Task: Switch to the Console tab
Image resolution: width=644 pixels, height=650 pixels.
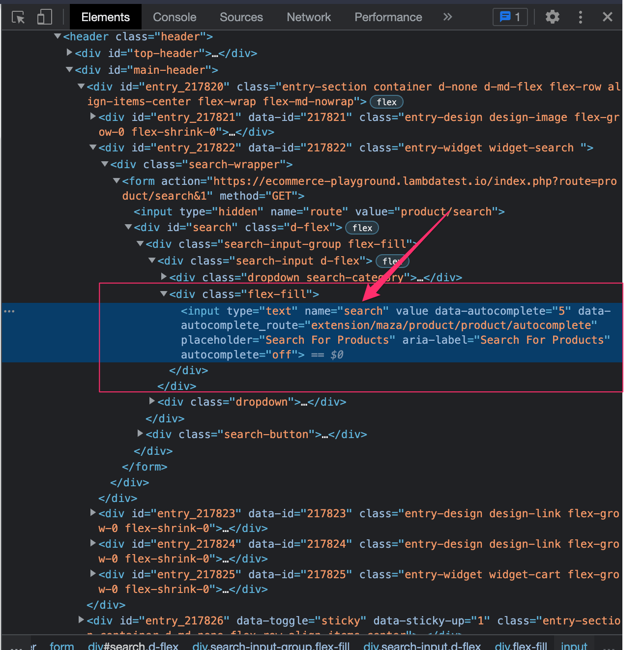Action: click(174, 17)
